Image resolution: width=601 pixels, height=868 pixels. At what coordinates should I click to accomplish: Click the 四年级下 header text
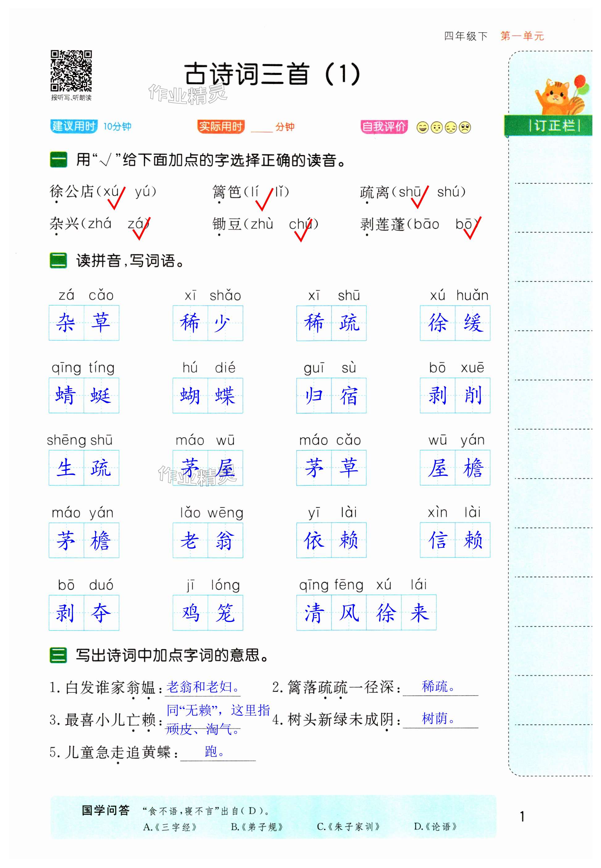[x=465, y=36]
